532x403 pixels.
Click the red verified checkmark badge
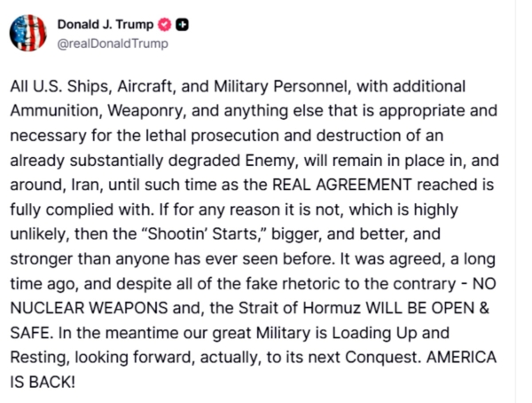164,24
